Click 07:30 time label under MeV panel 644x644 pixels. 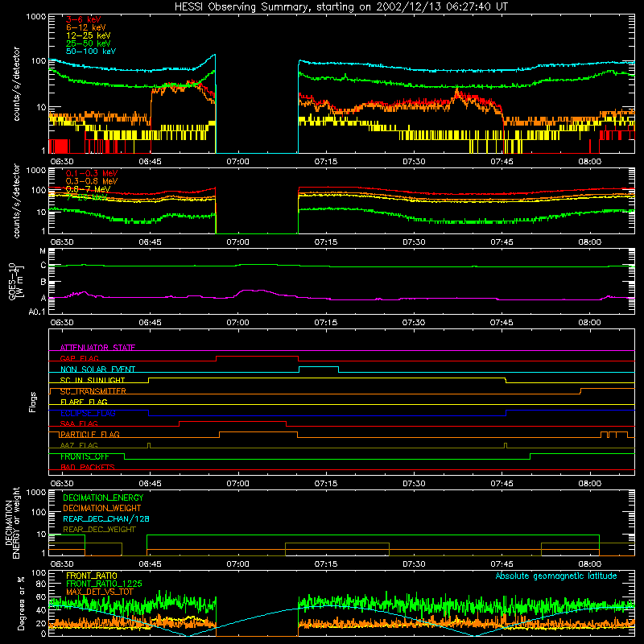414,242
